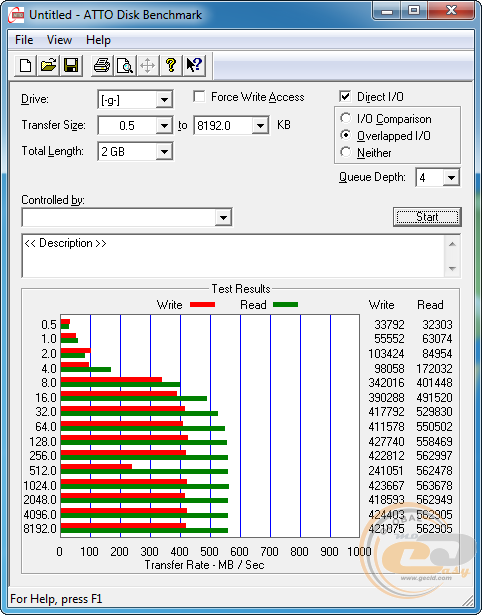Open the minimum Transfer Size dropdown 0.5
The height and width of the screenshot is (615, 482).
pyautogui.click(x=164, y=126)
